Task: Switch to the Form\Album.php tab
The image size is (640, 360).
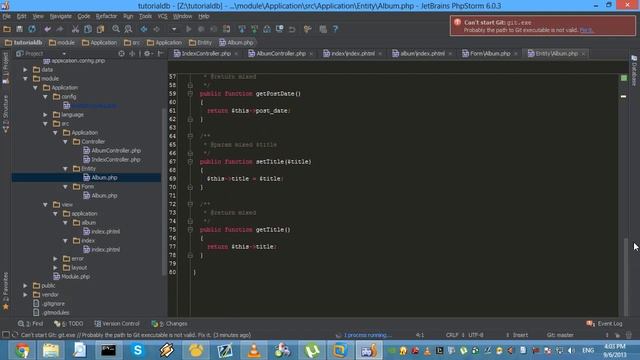Action: (490, 53)
